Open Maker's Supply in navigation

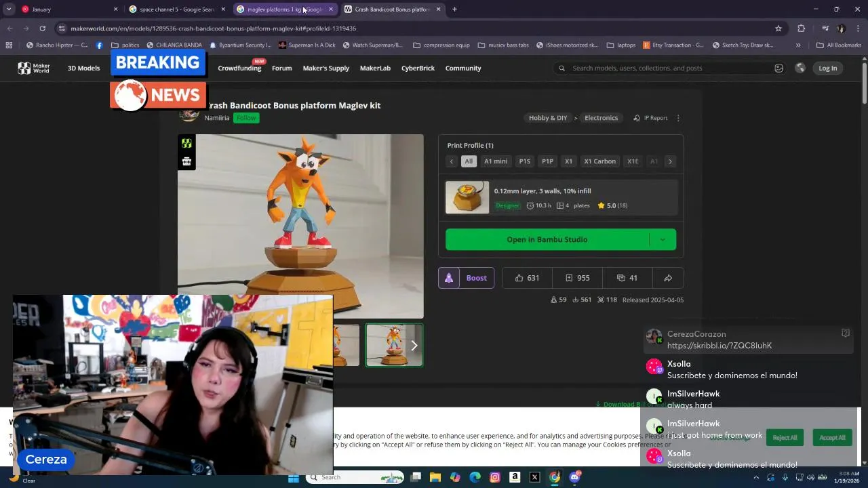click(326, 68)
